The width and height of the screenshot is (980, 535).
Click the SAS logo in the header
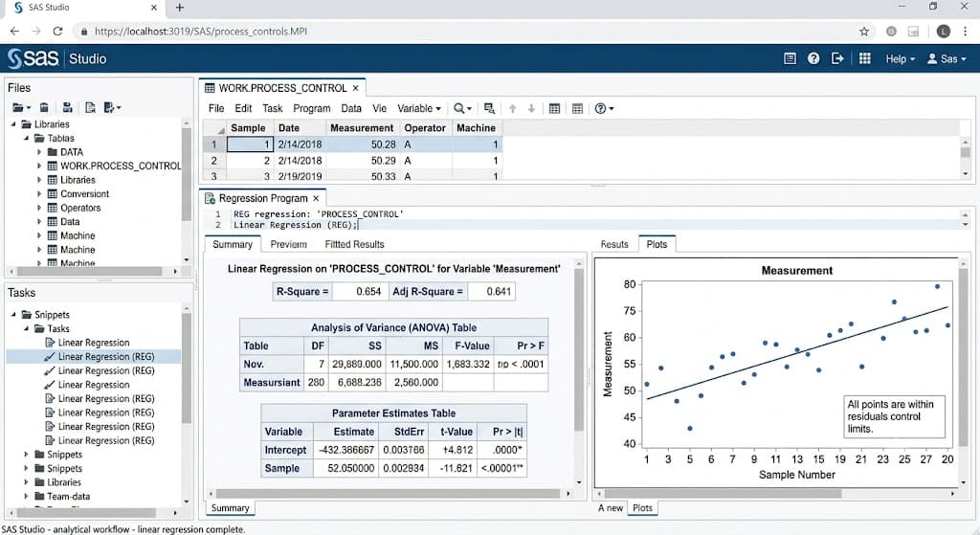pos(33,58)
